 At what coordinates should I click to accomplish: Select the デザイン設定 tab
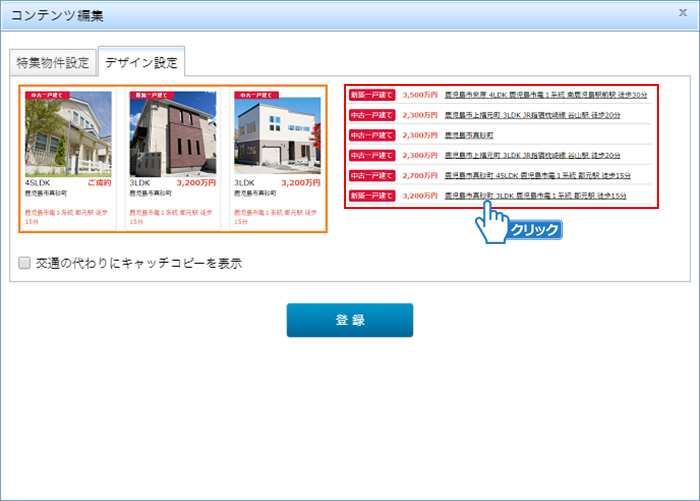[x=141, y=63]
